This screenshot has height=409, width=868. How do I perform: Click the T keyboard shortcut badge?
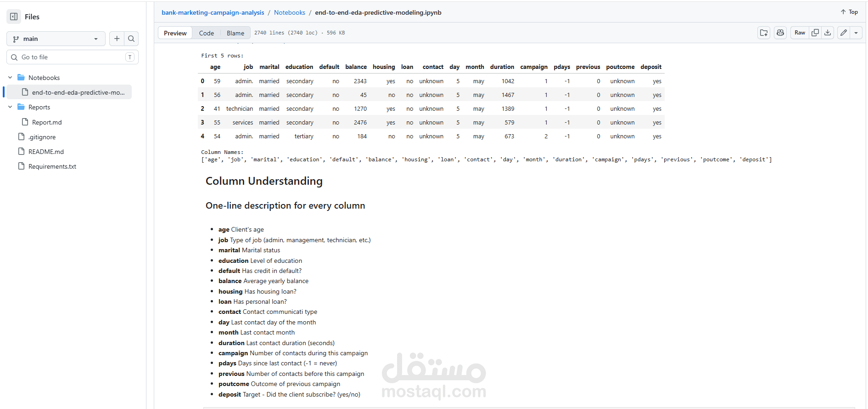(130, 57)
